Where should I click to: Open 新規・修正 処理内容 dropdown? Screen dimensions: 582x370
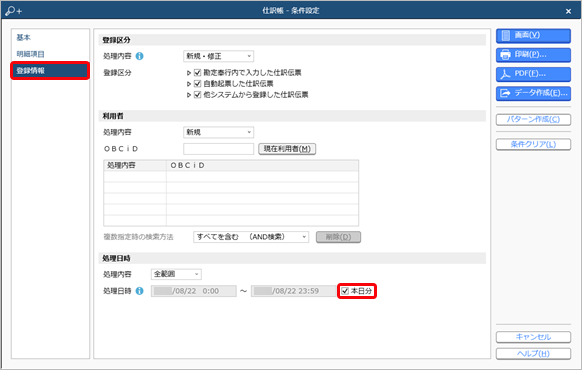[219, 56]
